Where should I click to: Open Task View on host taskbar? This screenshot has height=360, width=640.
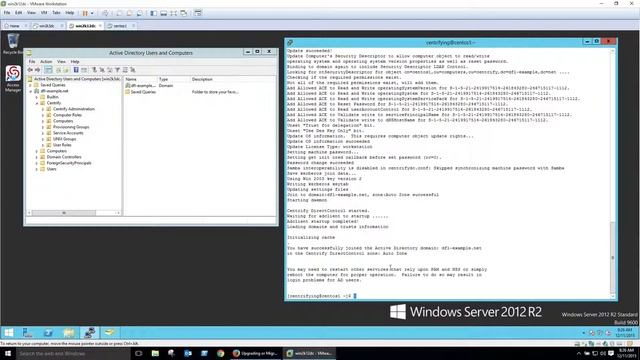(x=138, y=353)
